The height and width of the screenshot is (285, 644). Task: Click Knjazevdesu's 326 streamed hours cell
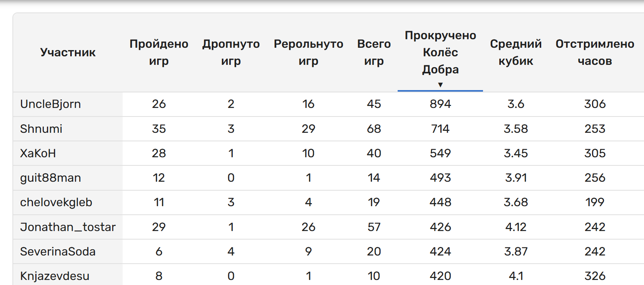pos(595,276)
